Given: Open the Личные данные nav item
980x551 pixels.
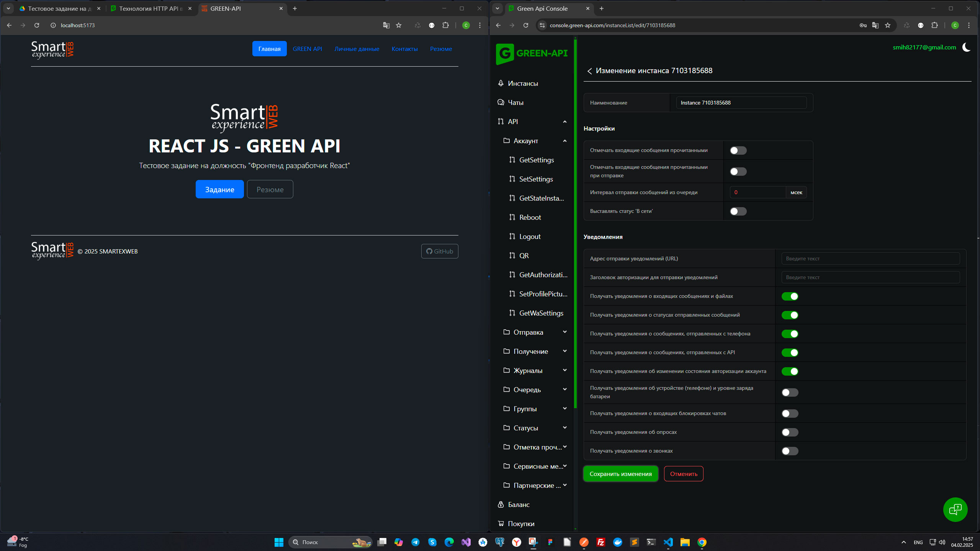Looking at the screenshot, I should point(357,49).
